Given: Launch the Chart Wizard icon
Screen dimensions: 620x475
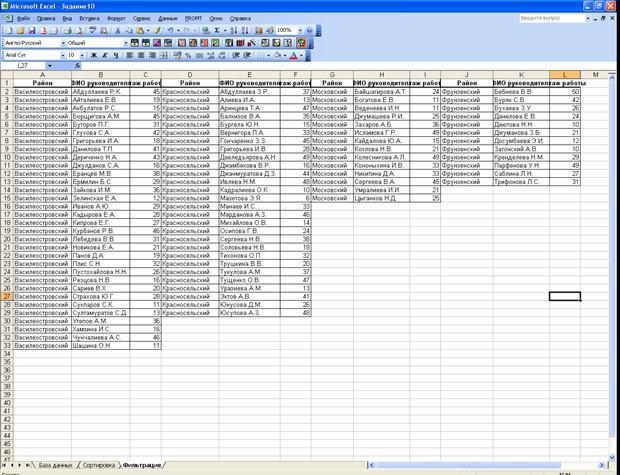Looking at the screenshot, I should pyautogui.click(x=259, y=30).
